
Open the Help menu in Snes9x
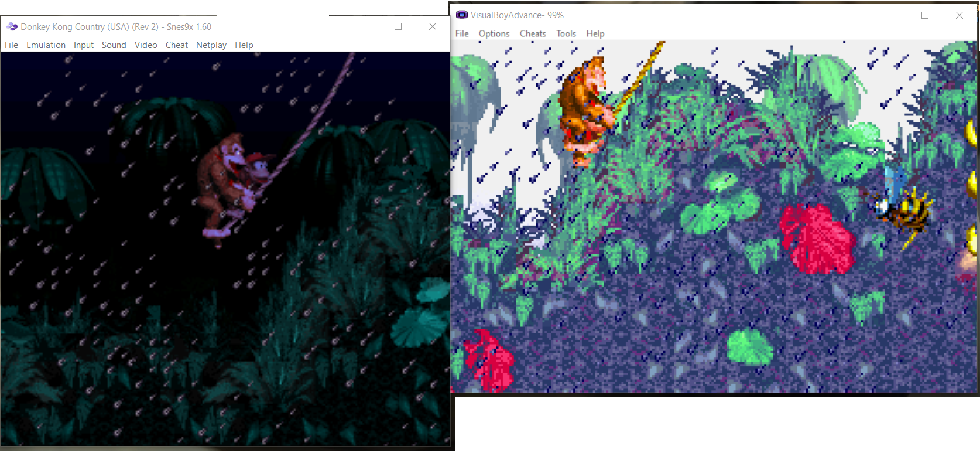click(244, 45)
